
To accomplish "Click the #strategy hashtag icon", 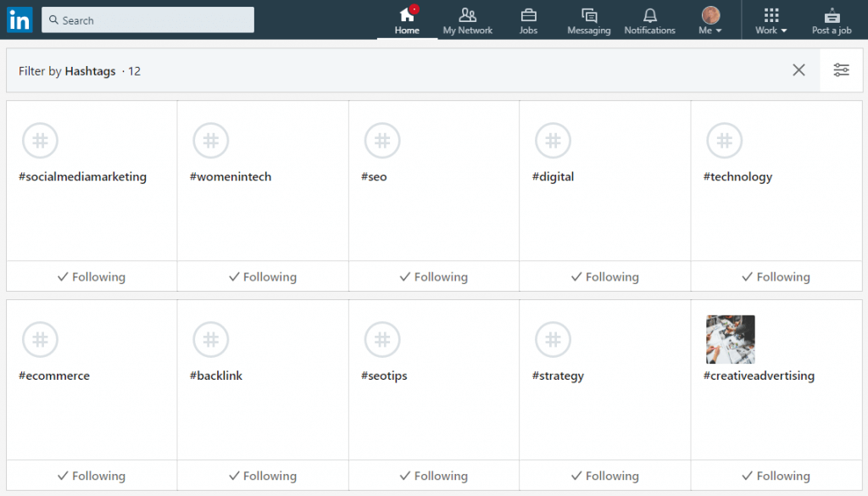I will [553, 339].
